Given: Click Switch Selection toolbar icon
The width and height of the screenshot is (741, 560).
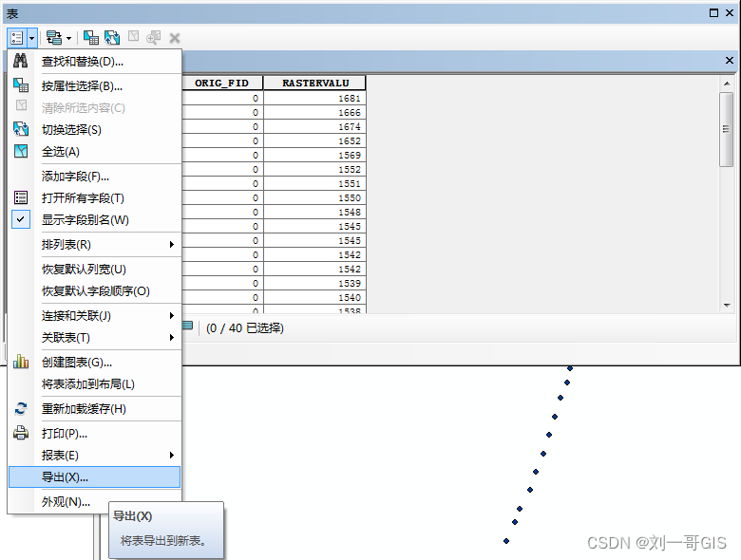Looking at the screenshot, I should [112, 38].
